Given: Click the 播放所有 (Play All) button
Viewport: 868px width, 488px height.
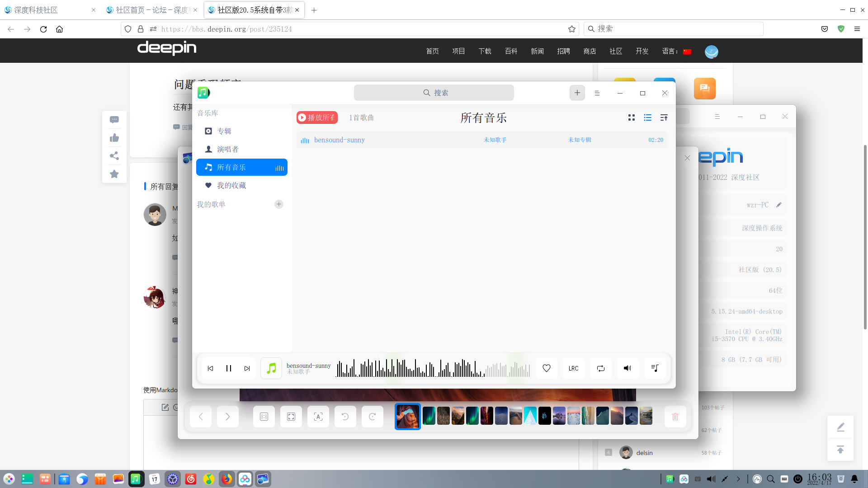Looking at the screenshot, I should pos(316,117).
